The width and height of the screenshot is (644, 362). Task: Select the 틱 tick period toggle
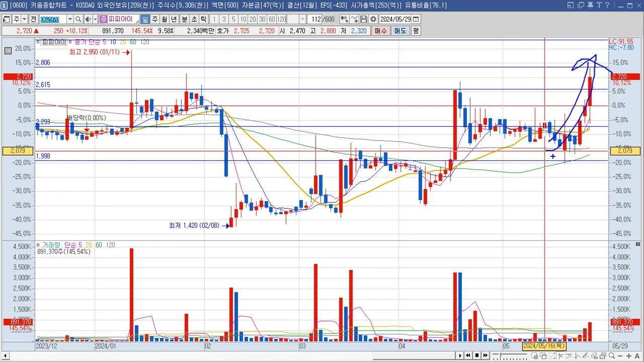203,19
